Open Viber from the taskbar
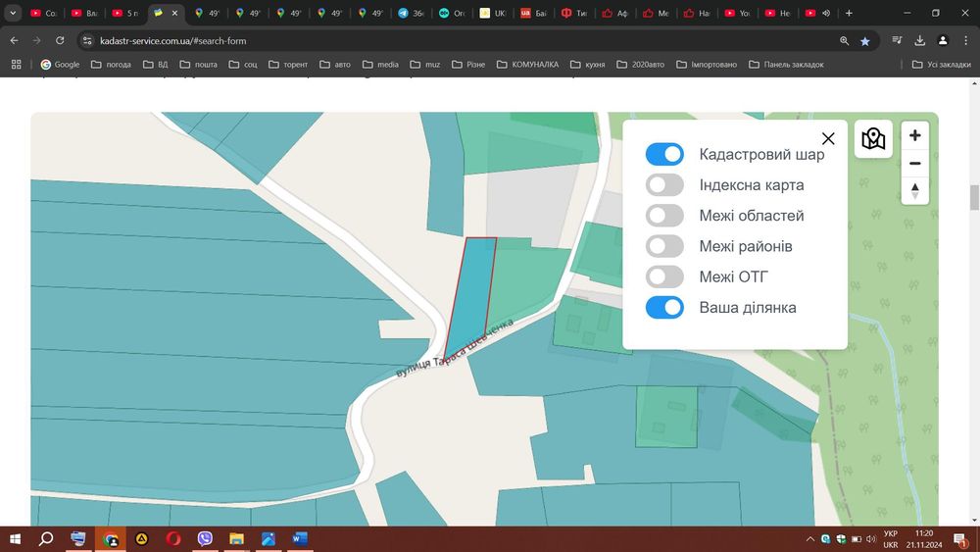 205,539
